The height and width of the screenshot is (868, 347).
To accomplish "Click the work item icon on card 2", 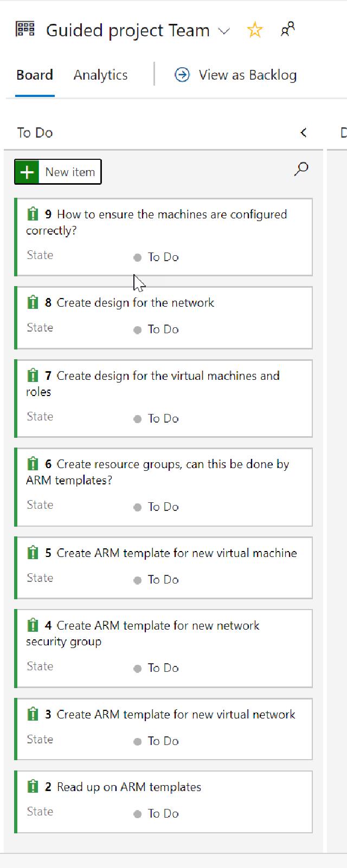I will tap(33, 787).
